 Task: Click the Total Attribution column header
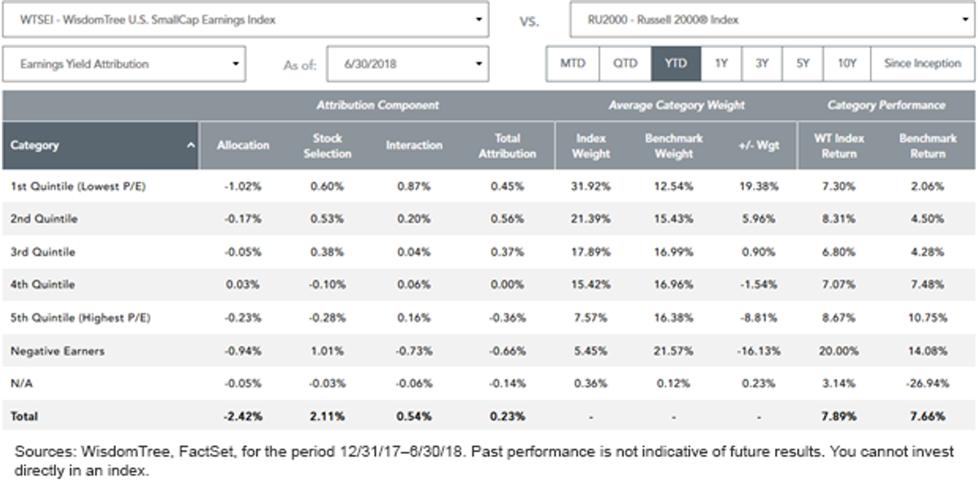[x=507, y=145]
